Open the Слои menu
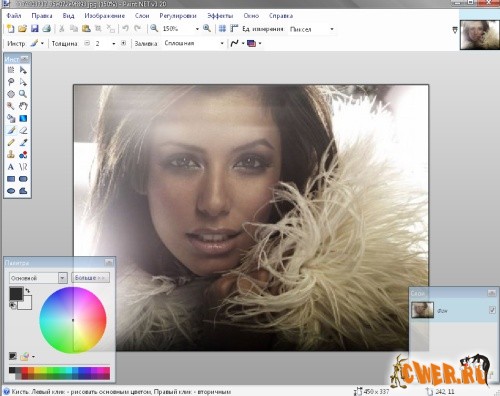Image resolution: width=500 pixels, height=396 pixels. point(142,16)
